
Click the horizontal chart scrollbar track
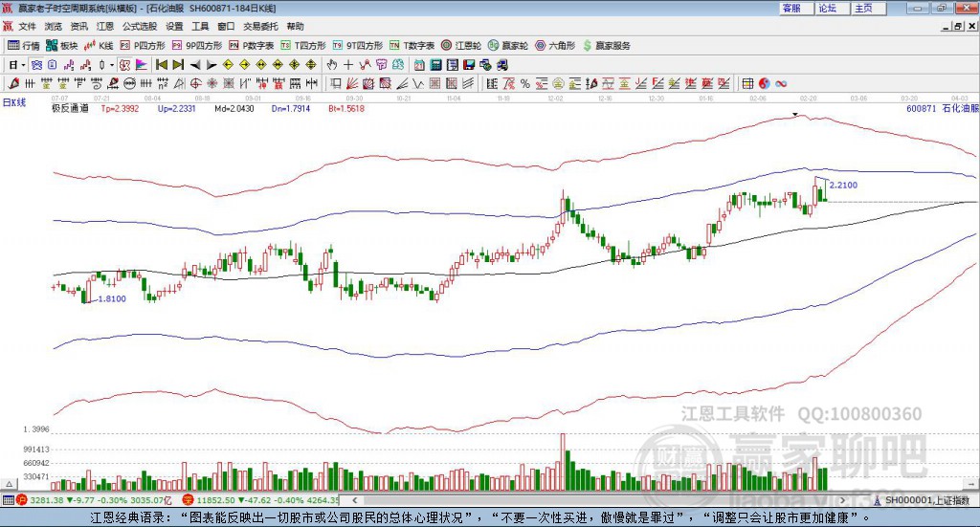tap(598, 500)
